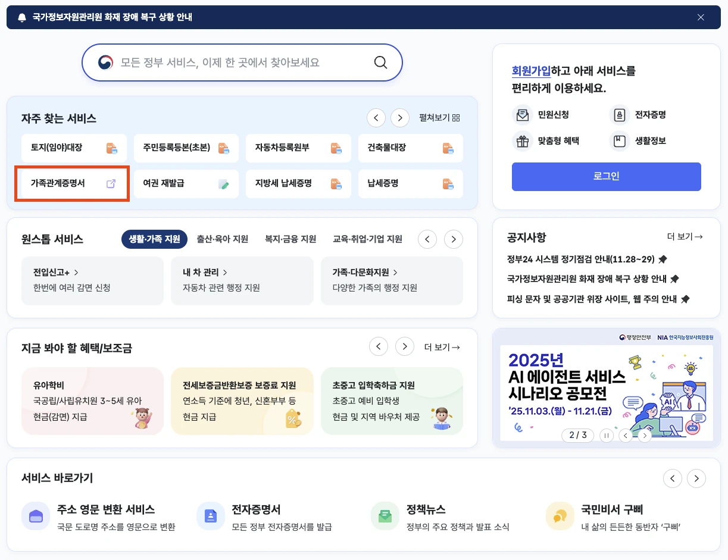
Task: Switch to the 출산·육아 지원 tab
Action: (x=222, y=239)
